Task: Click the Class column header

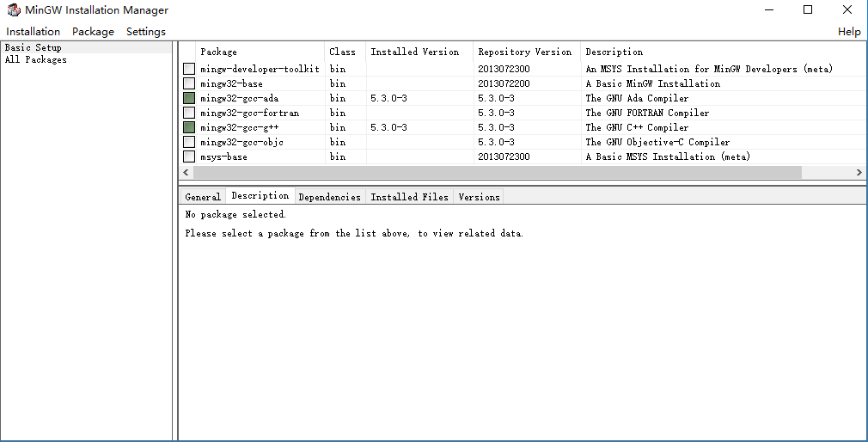Action: click(345, 52)
